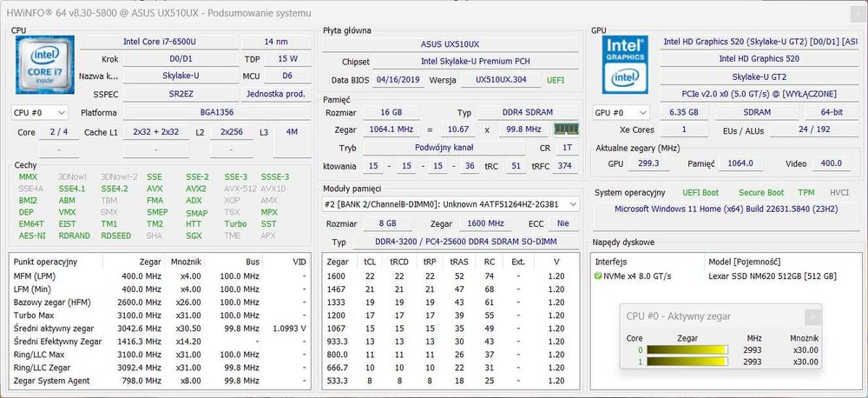Click the green checkmark next to NVMe x4
Image resolution: width=868 pixels, height=398 pixels.
(x=598, y=276)
